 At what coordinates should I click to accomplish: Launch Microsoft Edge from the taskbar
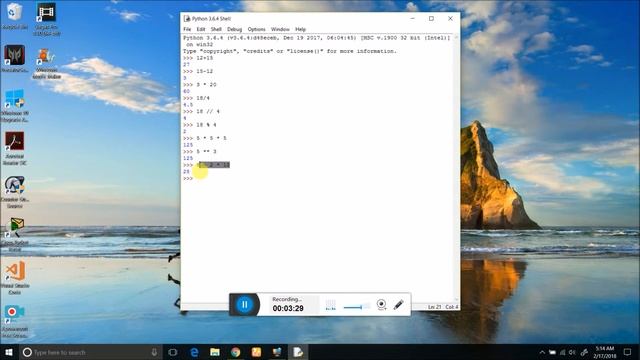pyautogui.click(x=194, y=352)
